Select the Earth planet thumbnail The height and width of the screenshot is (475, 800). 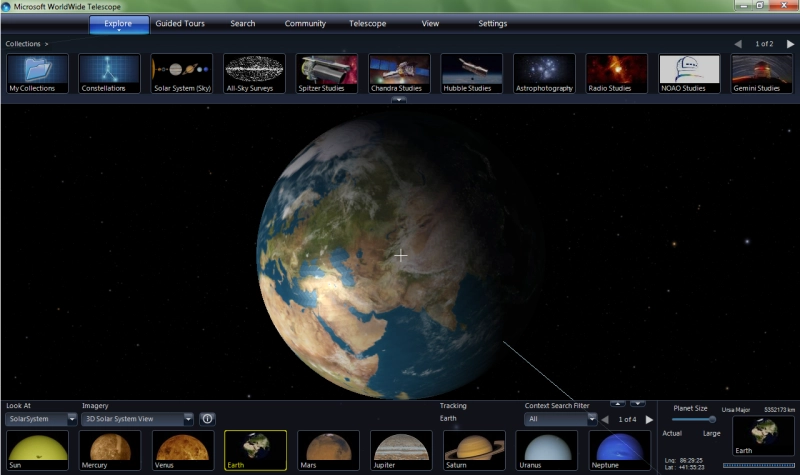[x=256, y=450]
